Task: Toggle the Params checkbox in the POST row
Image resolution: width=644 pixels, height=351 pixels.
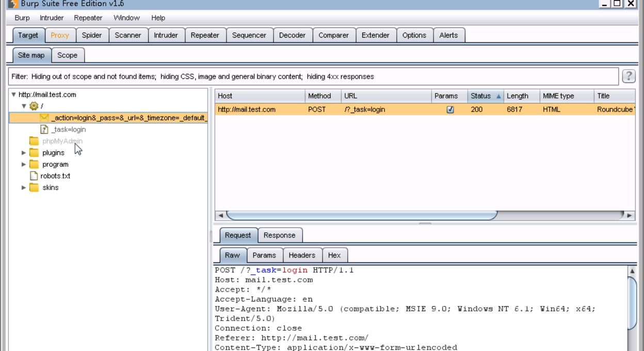Action: 450,109
